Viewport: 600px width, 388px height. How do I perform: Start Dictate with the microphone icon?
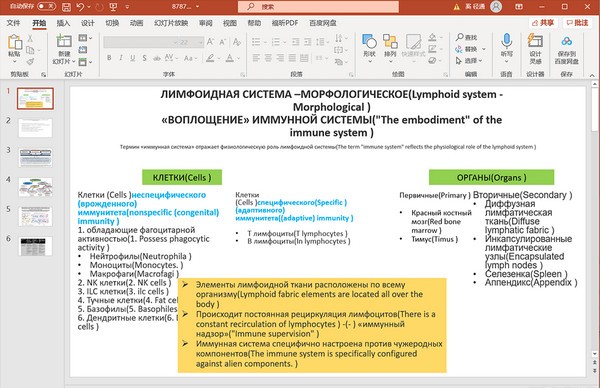506,41
